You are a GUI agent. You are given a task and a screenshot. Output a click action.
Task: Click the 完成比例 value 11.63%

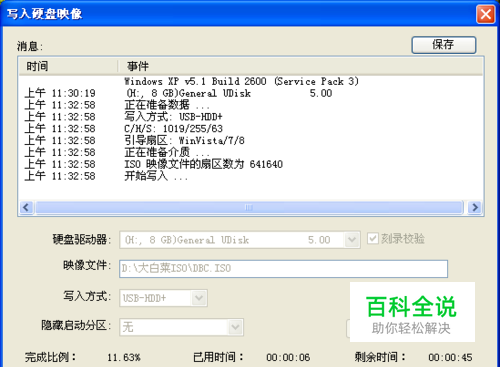point(124,358)
